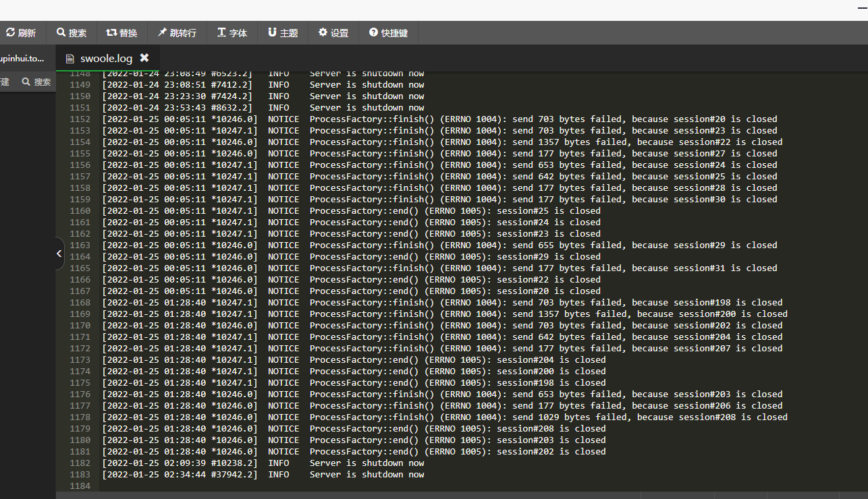Click line number 1168 in the gutter
This screenshot has height=499, width=868.
click(x=80, y=303)
